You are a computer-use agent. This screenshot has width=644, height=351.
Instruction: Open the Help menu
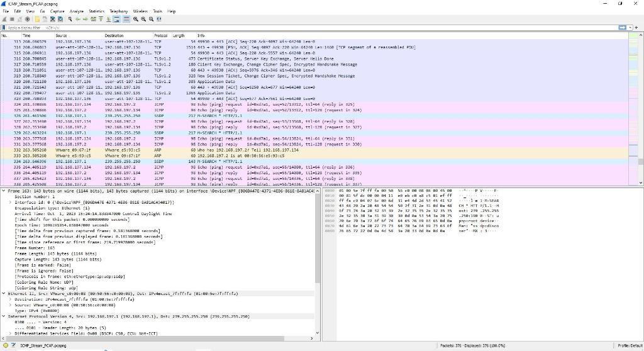point(171,11)
